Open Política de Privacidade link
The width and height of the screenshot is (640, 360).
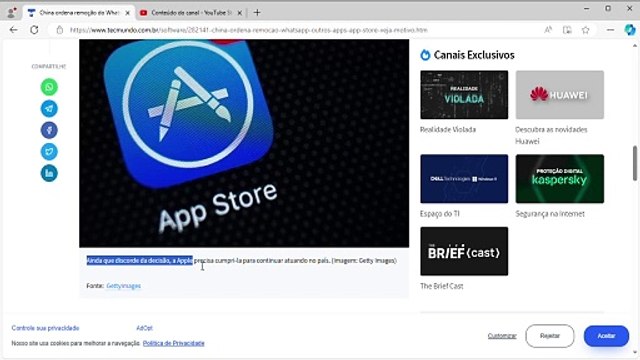coord(173,343)
